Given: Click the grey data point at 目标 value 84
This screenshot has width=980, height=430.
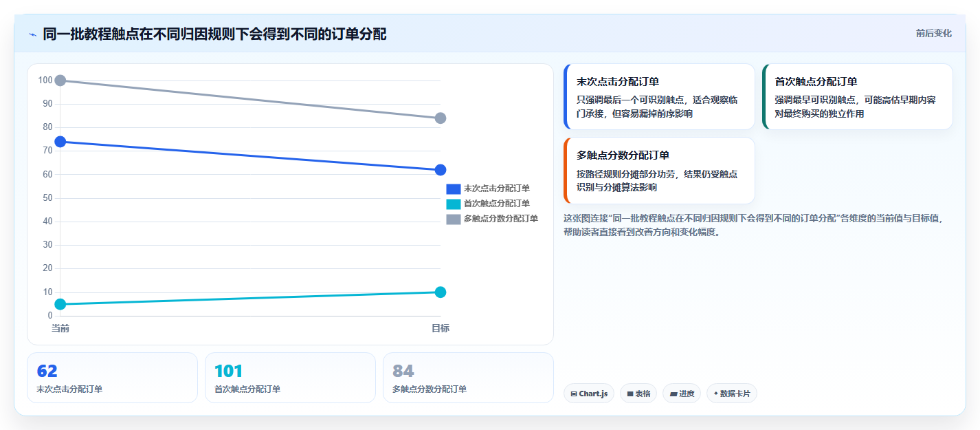Looking at the screenshot, I should (x=441, y=118).
